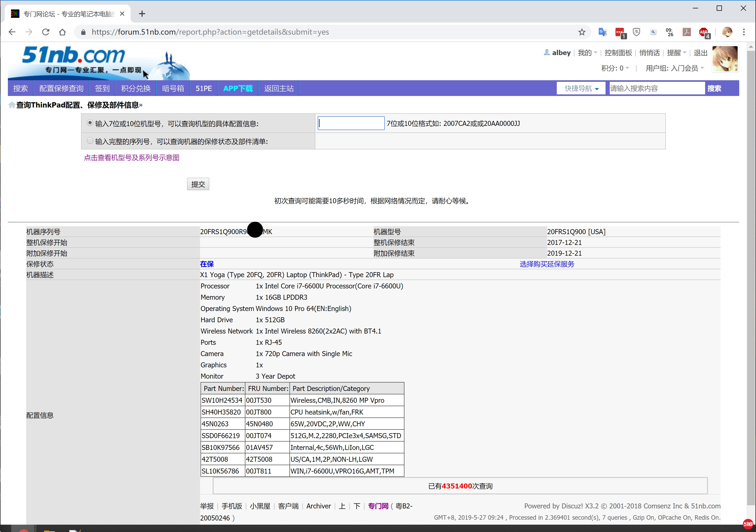Click the 51nb.com logo

99,62
